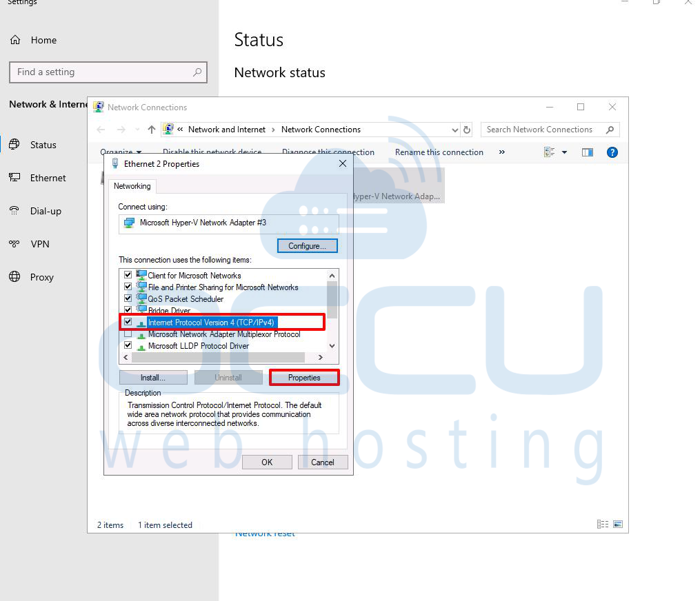Screen dimensions: 700x601
Task: Close the Ethernet 2 Properties dialog
Action: point(342,164)
